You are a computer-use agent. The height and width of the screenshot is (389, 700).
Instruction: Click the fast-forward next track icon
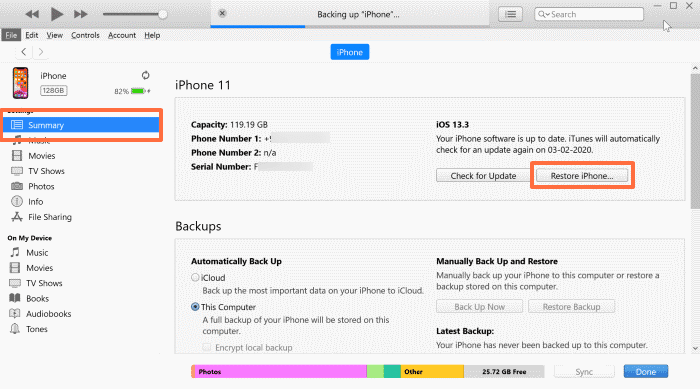80,14
